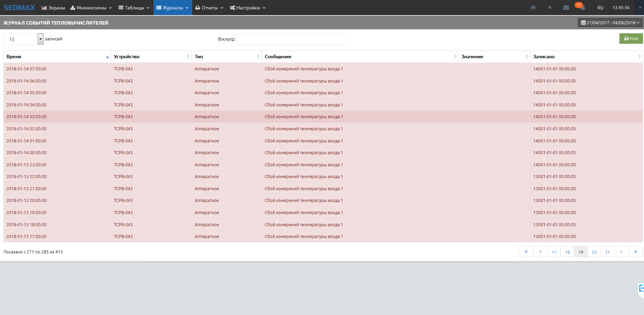The image size is (644, 315).
Task: Toggle the speaker sound icon
Action: click(549, 7)
